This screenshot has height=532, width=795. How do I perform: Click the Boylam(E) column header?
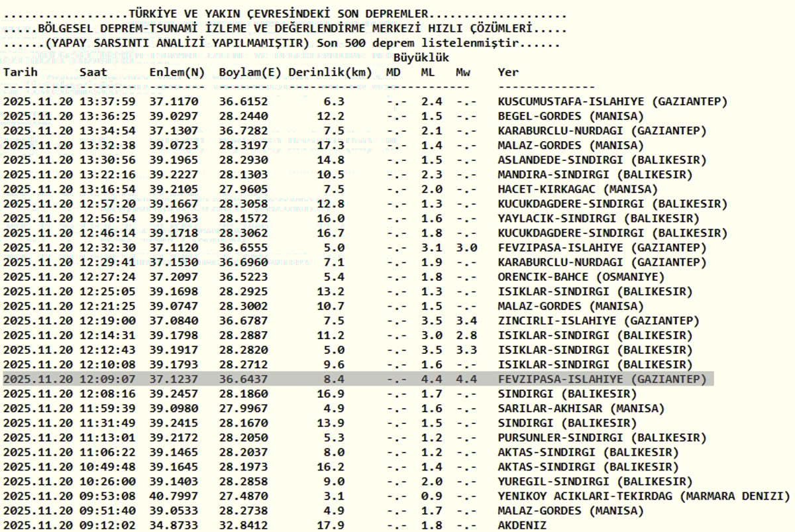click(x=250, y=72)
